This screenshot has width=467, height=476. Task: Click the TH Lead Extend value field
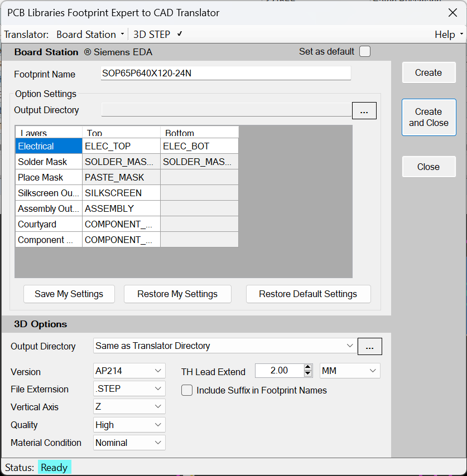point(279,371)
